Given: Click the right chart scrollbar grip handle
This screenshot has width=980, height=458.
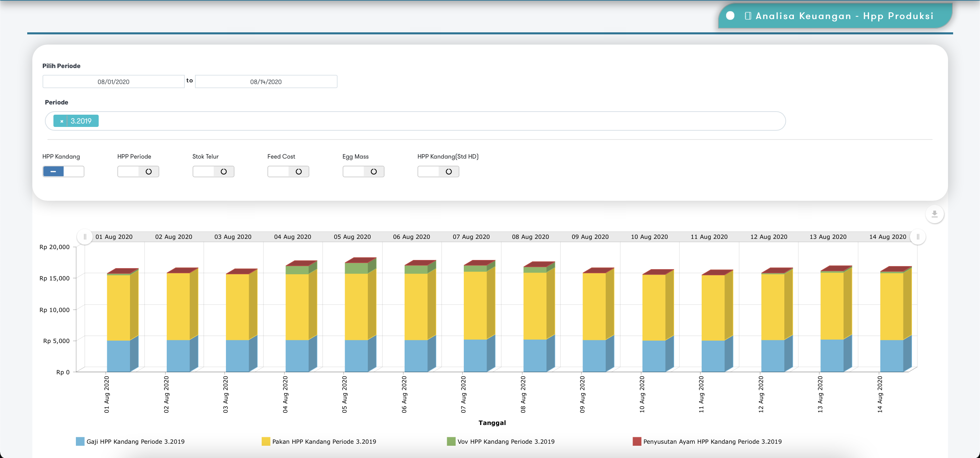Looking at the screenshot, I should (x=918, y=236).
